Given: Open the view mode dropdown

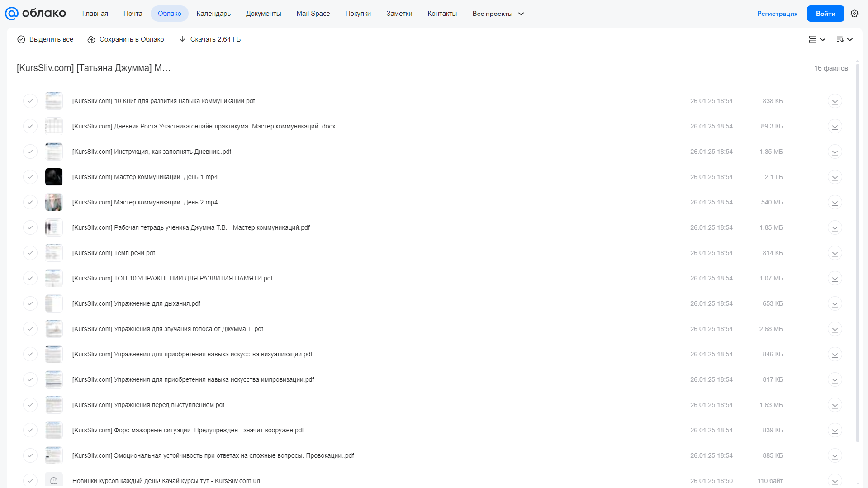Looking at the screenshot, I should (817, 39).
